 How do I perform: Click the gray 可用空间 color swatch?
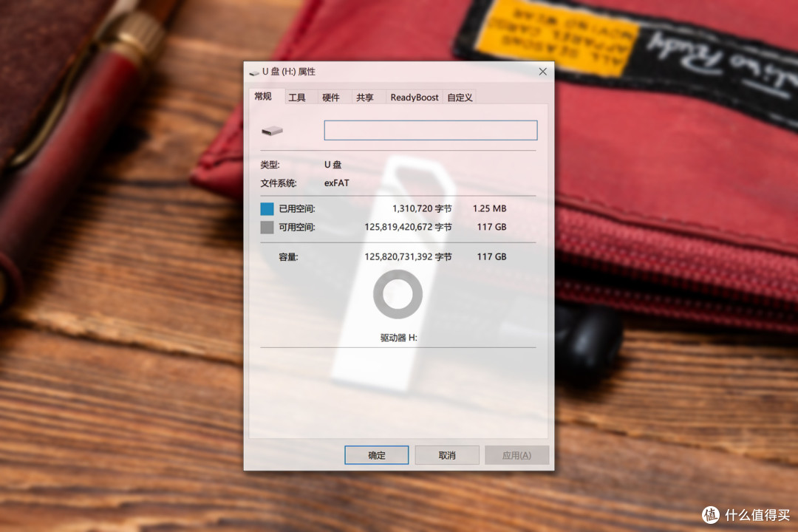pos(267,227)
